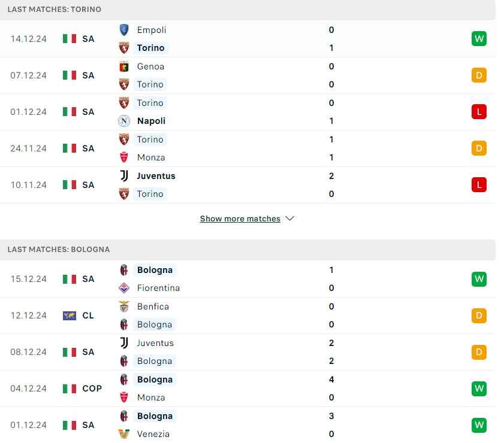Click the orange D badge for Benfica match
The width and height of the screenshot is (504, 443).
point(479,315)
